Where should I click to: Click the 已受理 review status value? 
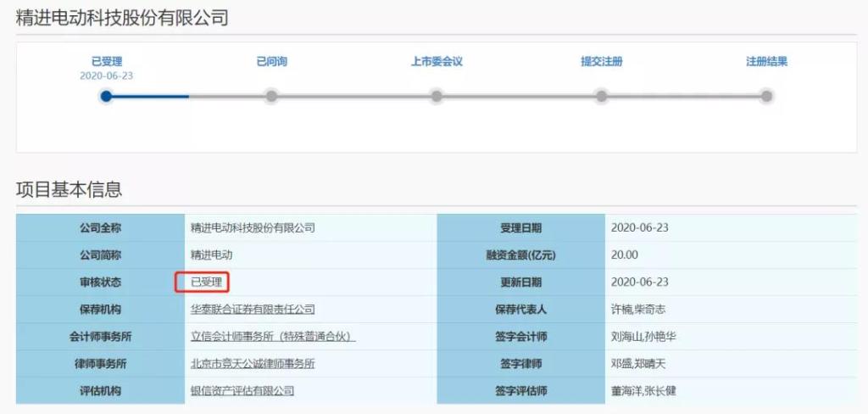[x=206, y=283]
